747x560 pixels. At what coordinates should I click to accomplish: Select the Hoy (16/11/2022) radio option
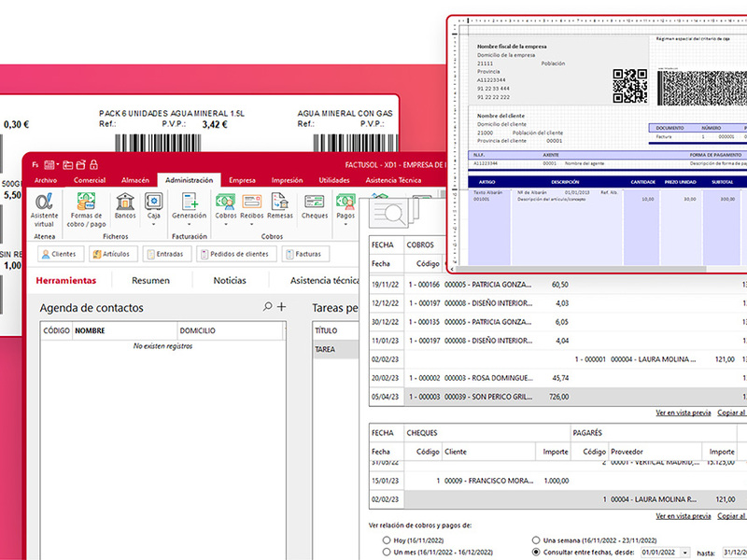click(x=387, y=540)
